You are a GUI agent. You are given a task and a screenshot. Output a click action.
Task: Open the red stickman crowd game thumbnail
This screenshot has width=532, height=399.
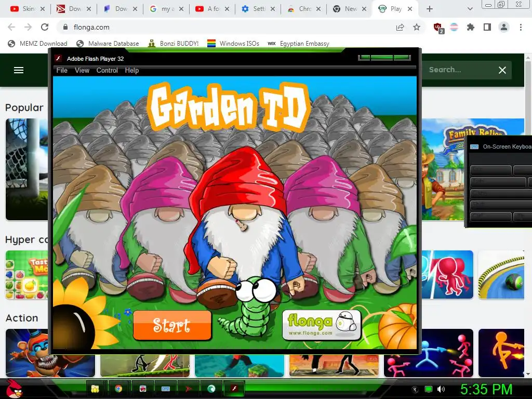447,275
